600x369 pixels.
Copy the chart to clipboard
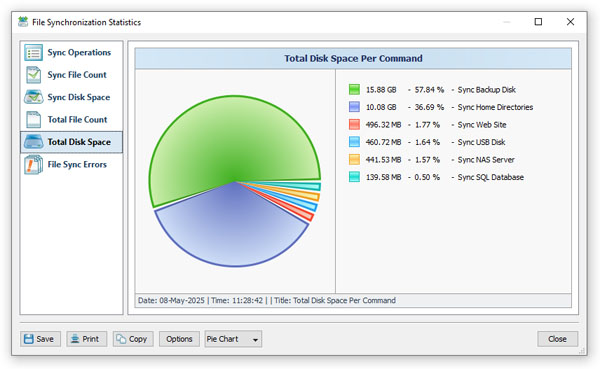tap(133, 339)
